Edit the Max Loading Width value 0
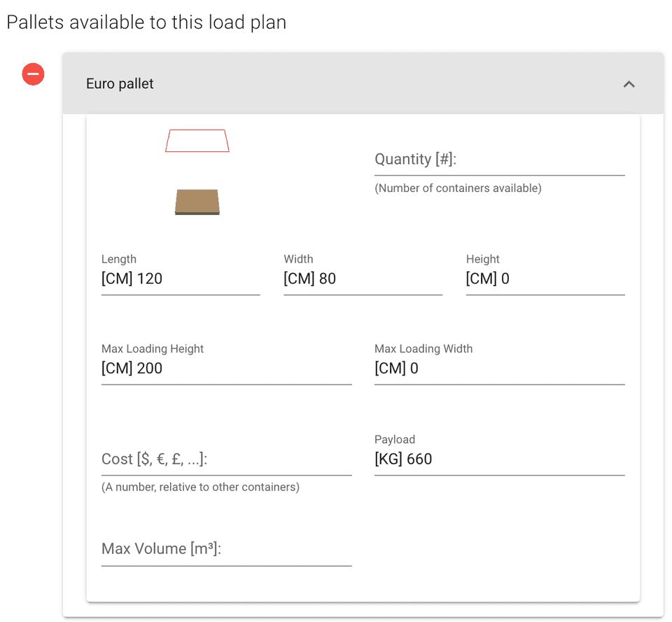 click(x=499, y=368)
